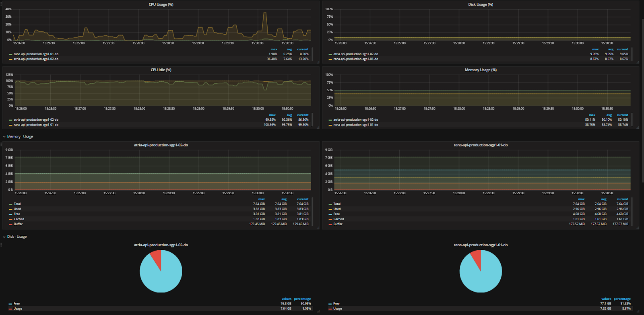Screen dimensions: 644x315
Task: Sort CPU Usage legend by current column
Action: 303,49
